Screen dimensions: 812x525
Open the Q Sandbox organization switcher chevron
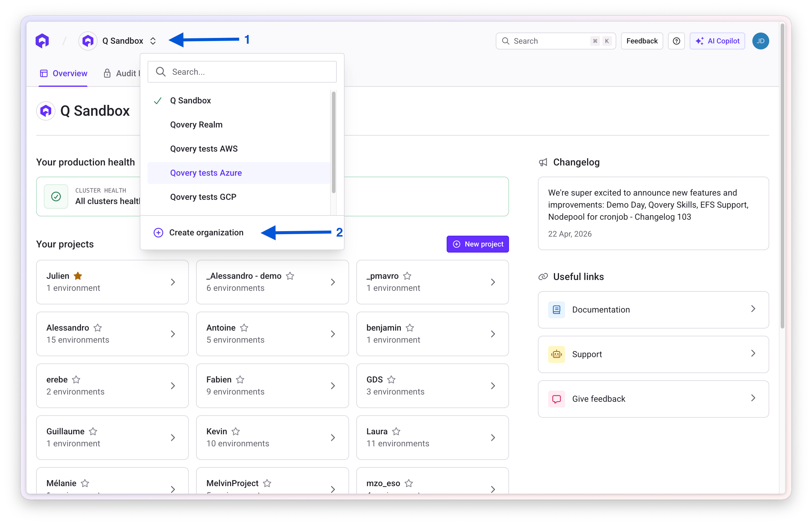pyautogui.click(x=153, y=41)
